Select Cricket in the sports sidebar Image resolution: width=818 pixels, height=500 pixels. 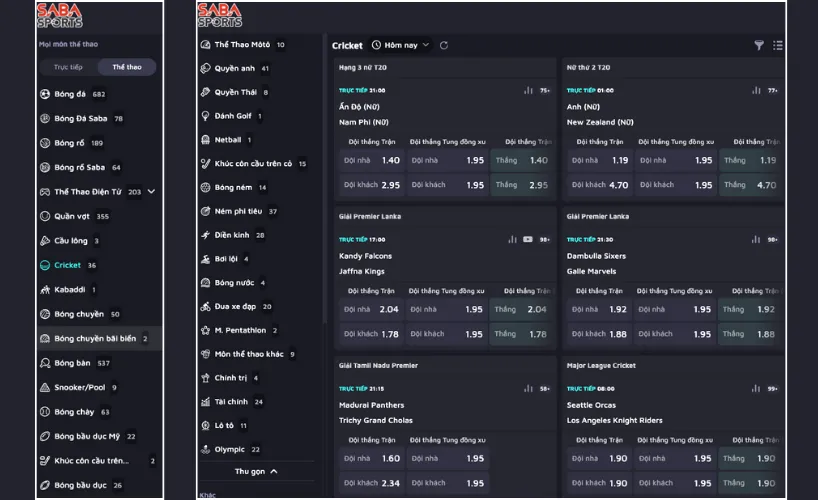tap(68, 265)
